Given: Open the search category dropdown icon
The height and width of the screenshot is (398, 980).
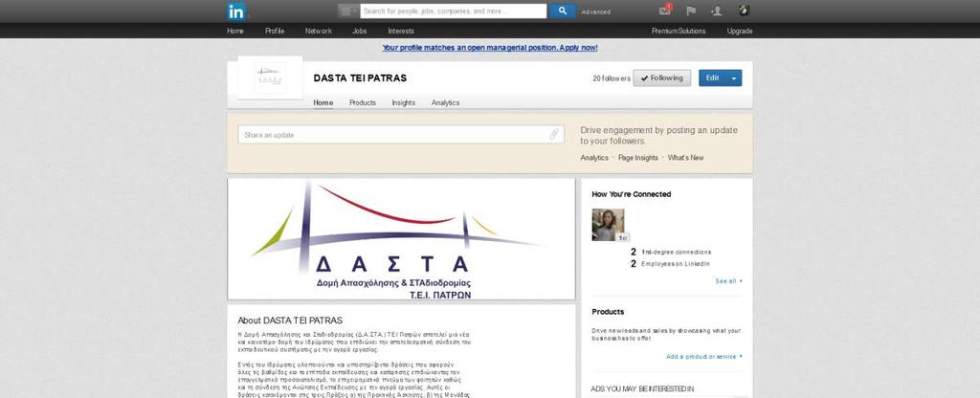Looking at the screenshot, I should [348, 11].
